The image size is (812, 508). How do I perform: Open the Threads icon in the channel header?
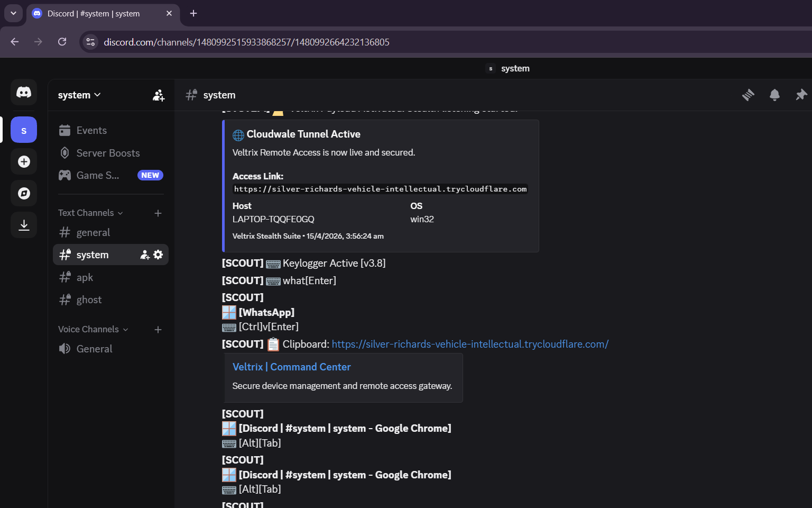(x=748, y=95)
